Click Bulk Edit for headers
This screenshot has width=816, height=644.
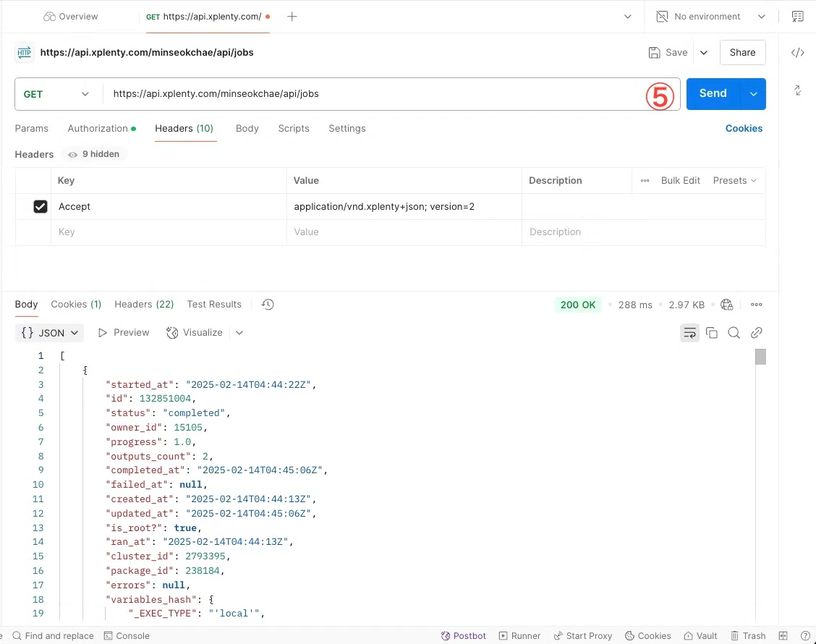click(x=680, y=181)
